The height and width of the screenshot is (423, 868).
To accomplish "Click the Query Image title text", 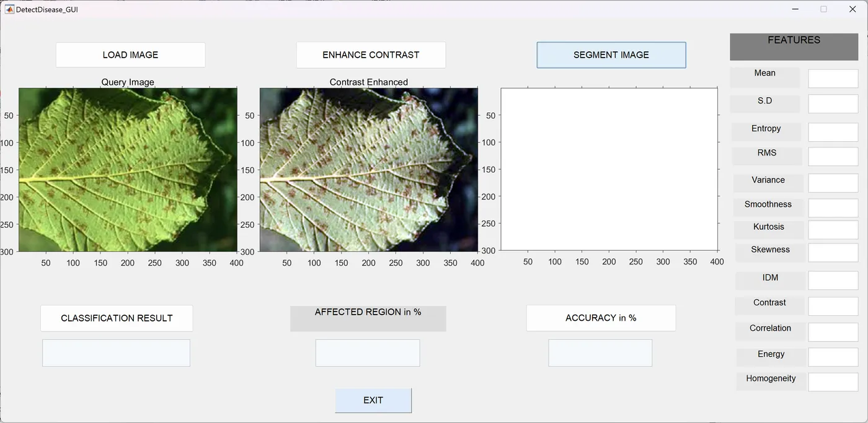I will point(128,82).
